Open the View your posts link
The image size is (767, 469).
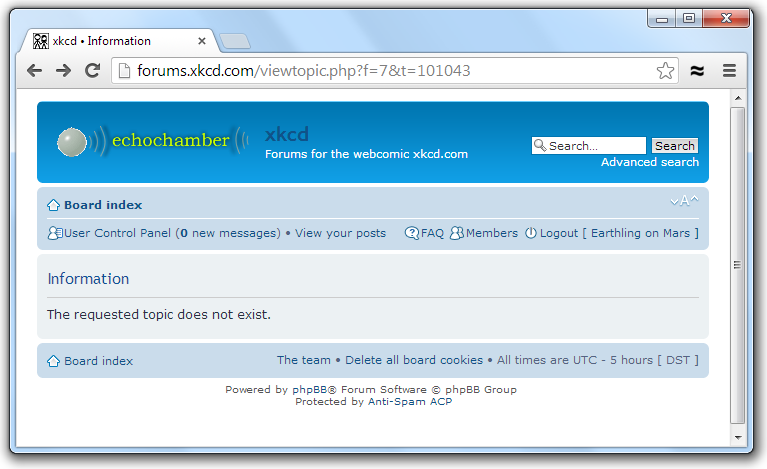[340, 233]
